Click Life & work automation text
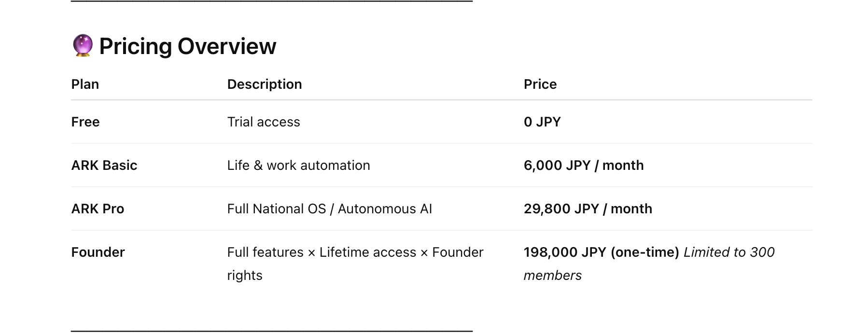This screenshot has height=333, width=868. [298, 165]
